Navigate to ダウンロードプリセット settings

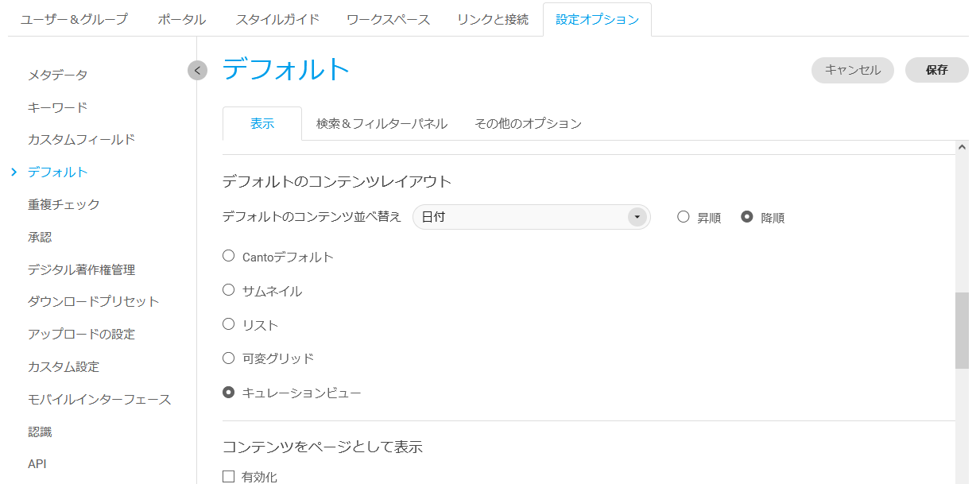click(x=94, y=301)
